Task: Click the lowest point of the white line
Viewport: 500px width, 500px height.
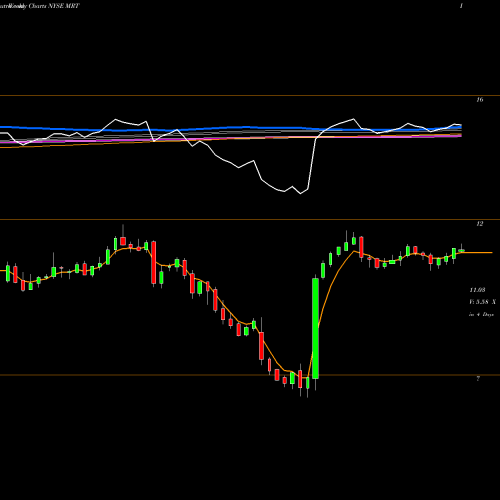Action: click(x=301, y=194)
